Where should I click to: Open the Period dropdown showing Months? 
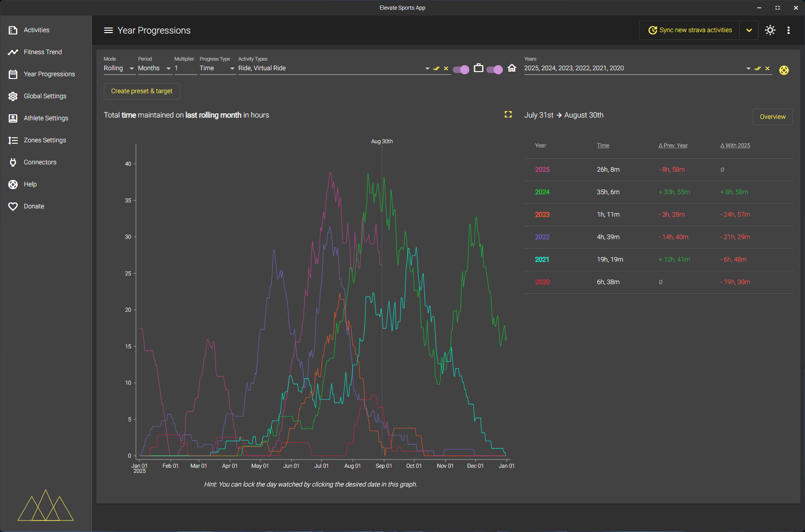coord(154,68)
